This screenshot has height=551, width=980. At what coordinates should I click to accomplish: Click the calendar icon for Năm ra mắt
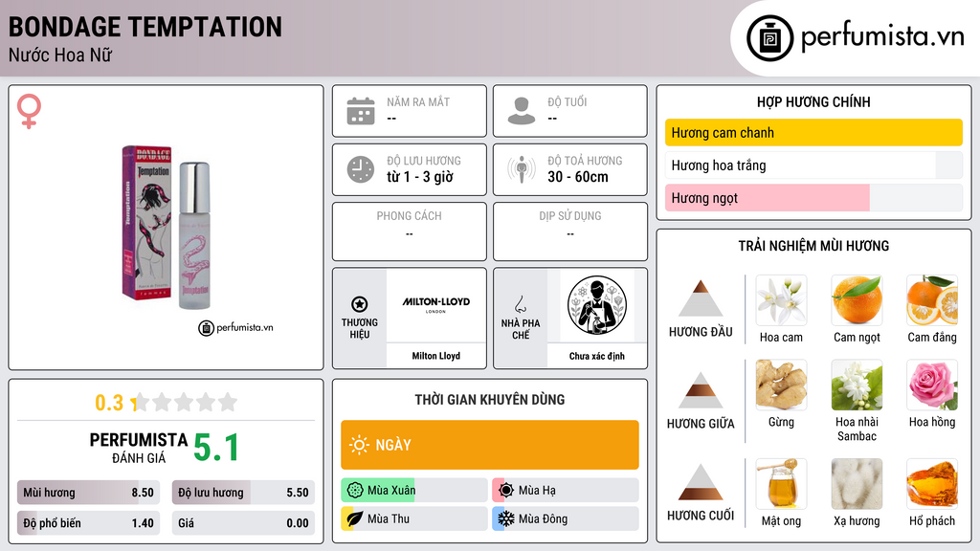[361, 111]
